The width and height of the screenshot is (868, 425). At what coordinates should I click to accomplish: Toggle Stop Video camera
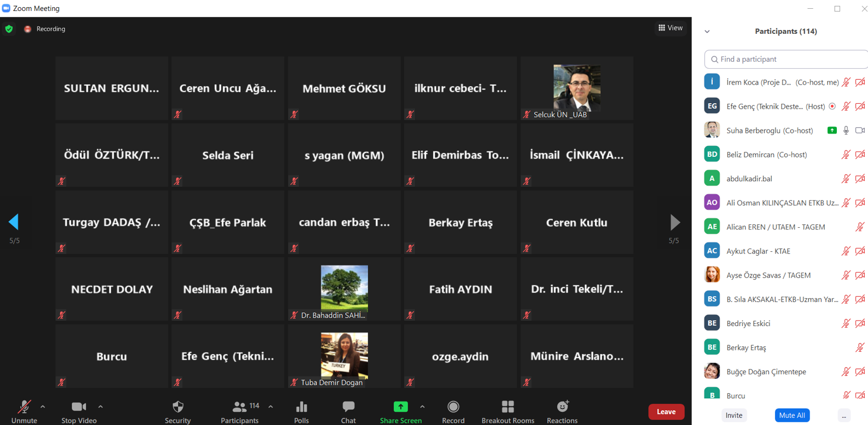(79, 411)
